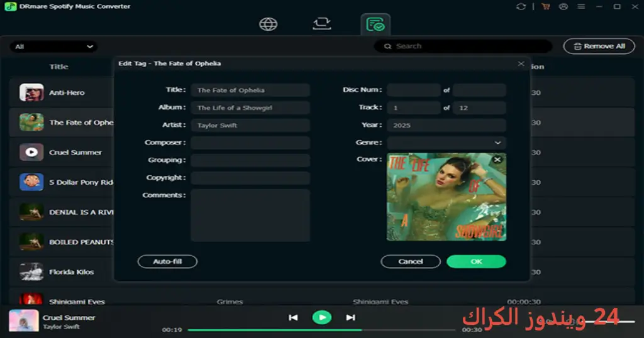Viewport: 644px width, 338px height.
Task: Toggle the green play button
Action: click(x=322, y=317)
